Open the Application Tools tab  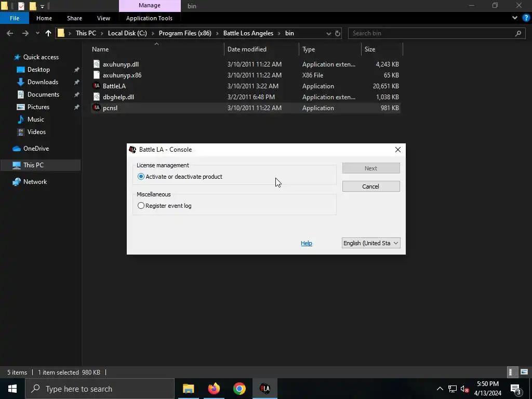coord(149,18)
